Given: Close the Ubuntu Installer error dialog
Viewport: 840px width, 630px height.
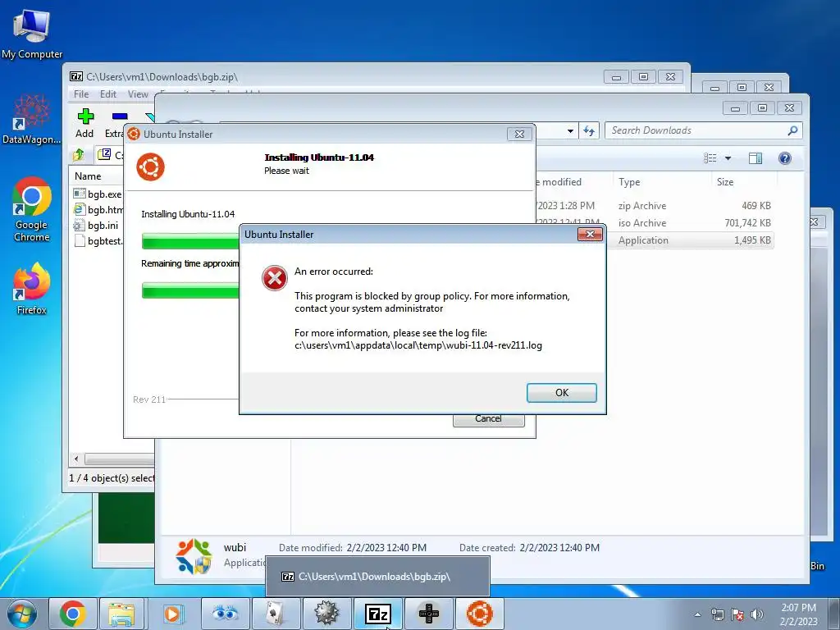Looking at the screenshot, I should click(x=590, y=234).
